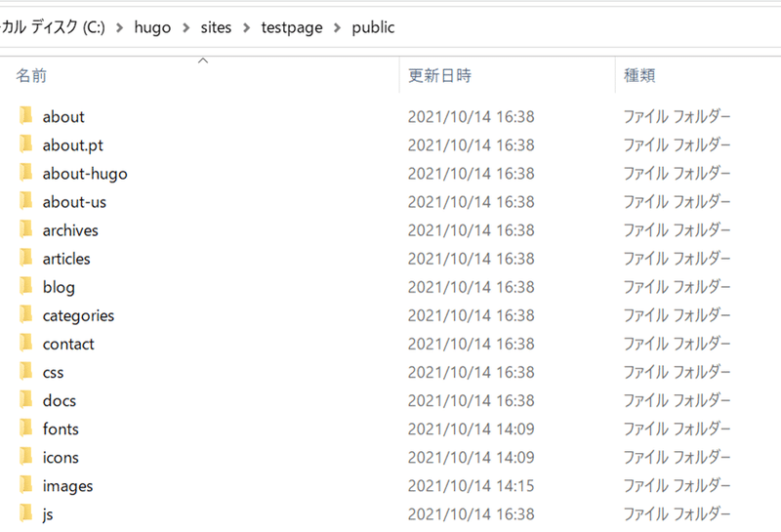
Task: Go to sites in address bar
Action: [x=216, y=27]
